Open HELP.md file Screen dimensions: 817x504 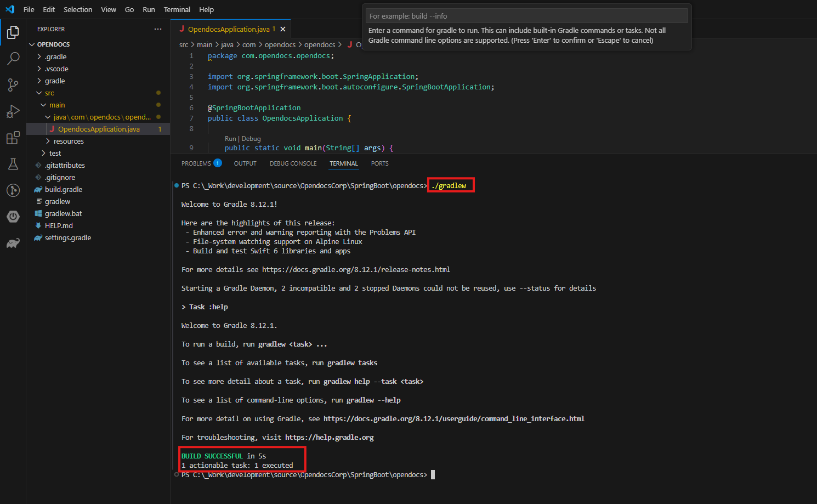tap(98, 225)
